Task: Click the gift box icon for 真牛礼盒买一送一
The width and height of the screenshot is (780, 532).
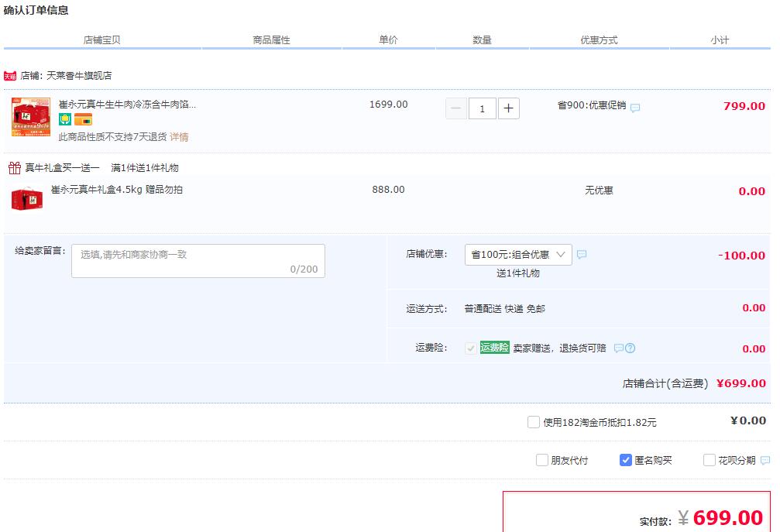Action: pos(15,167)
